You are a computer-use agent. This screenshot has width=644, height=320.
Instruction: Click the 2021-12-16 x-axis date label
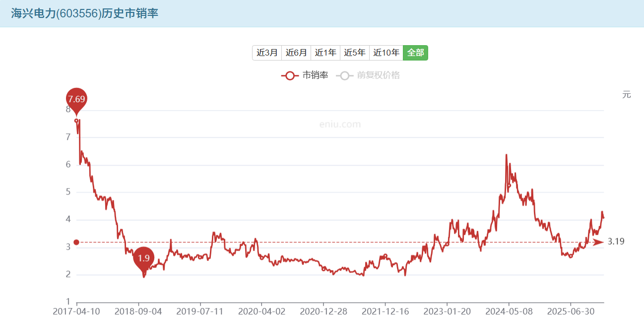(x=385, y=312)
